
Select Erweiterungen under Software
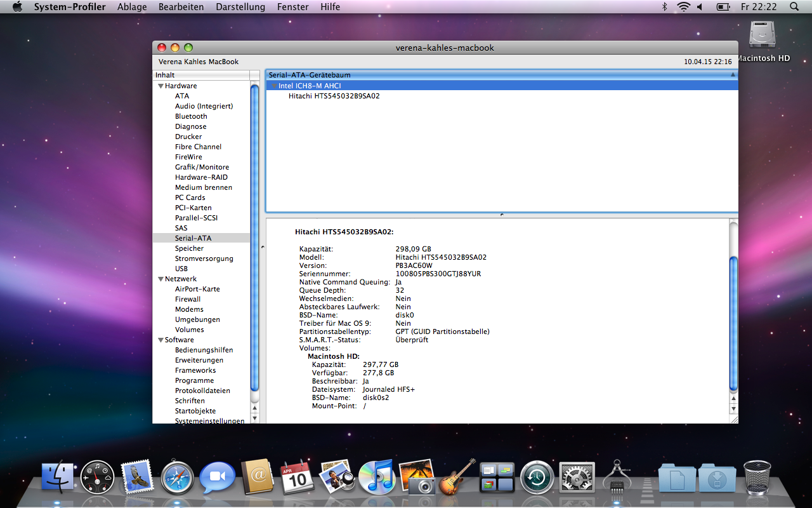[x=199, y=360]
